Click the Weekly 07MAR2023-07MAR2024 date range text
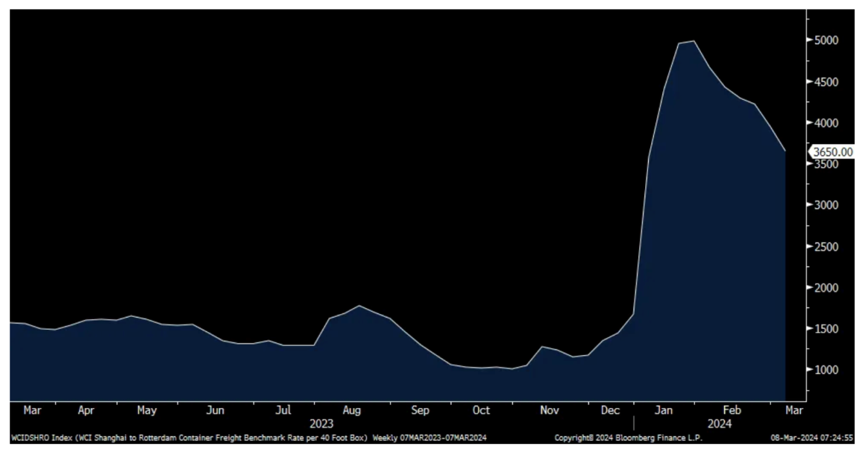The image size is (868, 455). [x=429, y=438]
